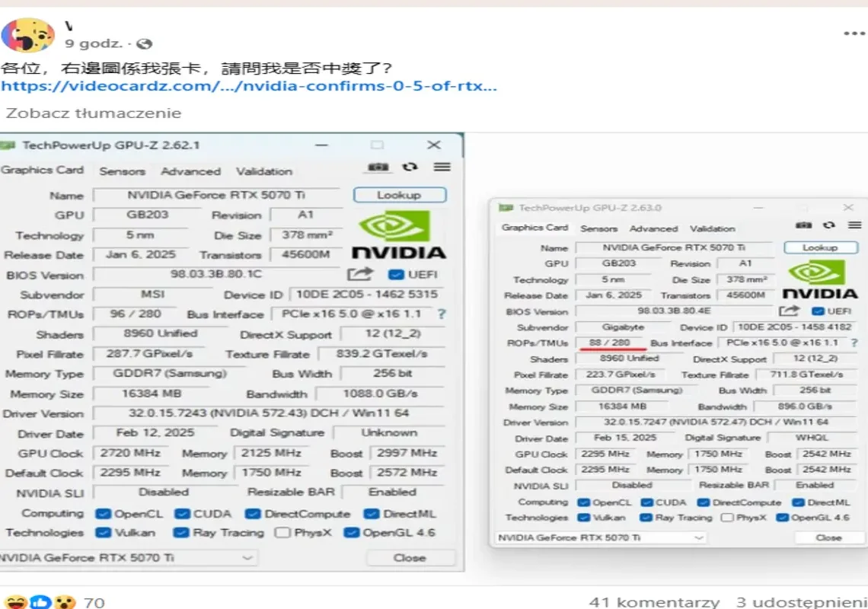Open the videocardz.com article link
Screen dimensions: 868x609
249,86
